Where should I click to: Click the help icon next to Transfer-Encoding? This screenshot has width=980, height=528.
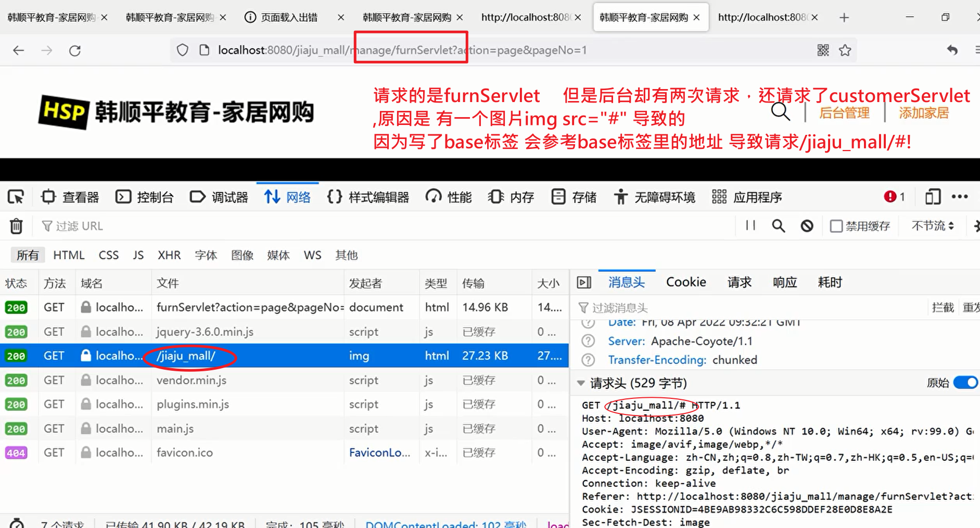(x=588, y=360)
